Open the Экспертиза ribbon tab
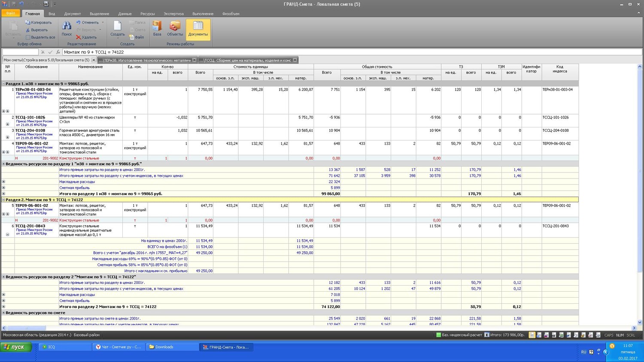 173,14
